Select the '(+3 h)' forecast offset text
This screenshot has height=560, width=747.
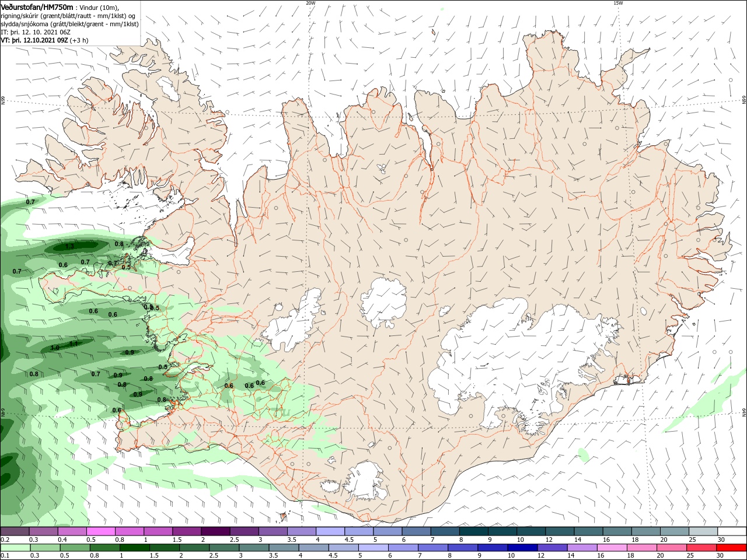(x=79, y=40)
